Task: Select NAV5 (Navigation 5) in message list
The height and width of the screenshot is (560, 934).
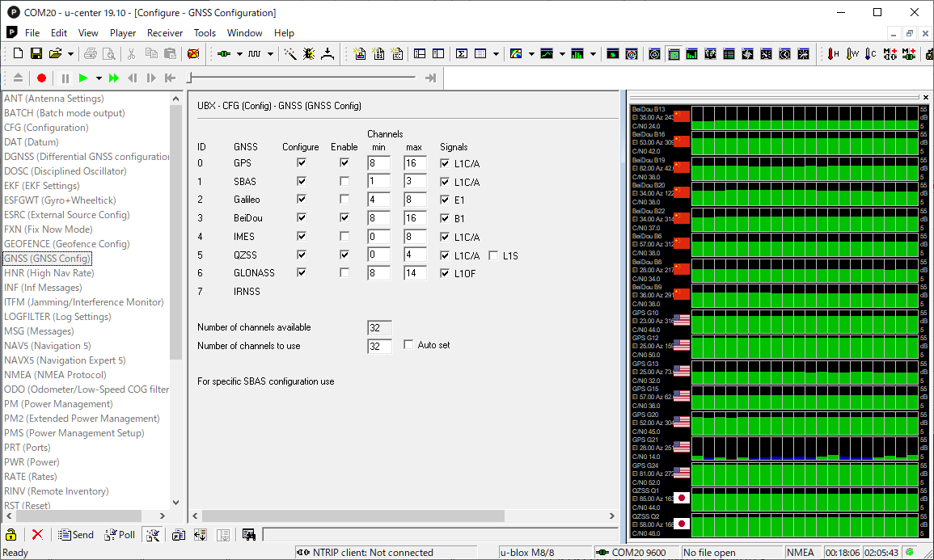Action: point(48,346)
